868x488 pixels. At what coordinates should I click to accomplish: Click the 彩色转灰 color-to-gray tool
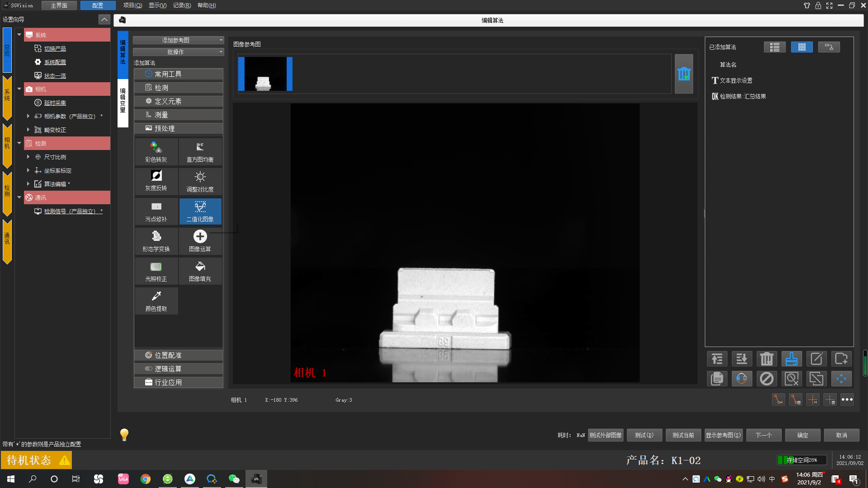click(x=156, y=152)
